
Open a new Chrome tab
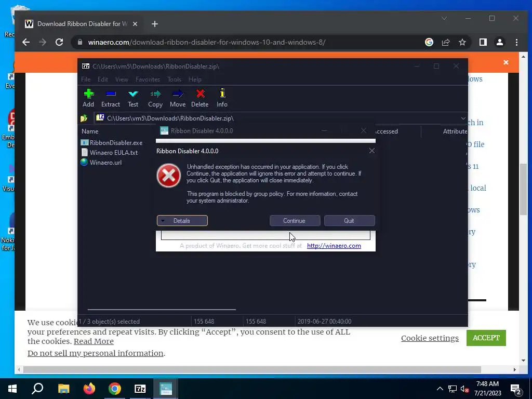coord(155,24)
